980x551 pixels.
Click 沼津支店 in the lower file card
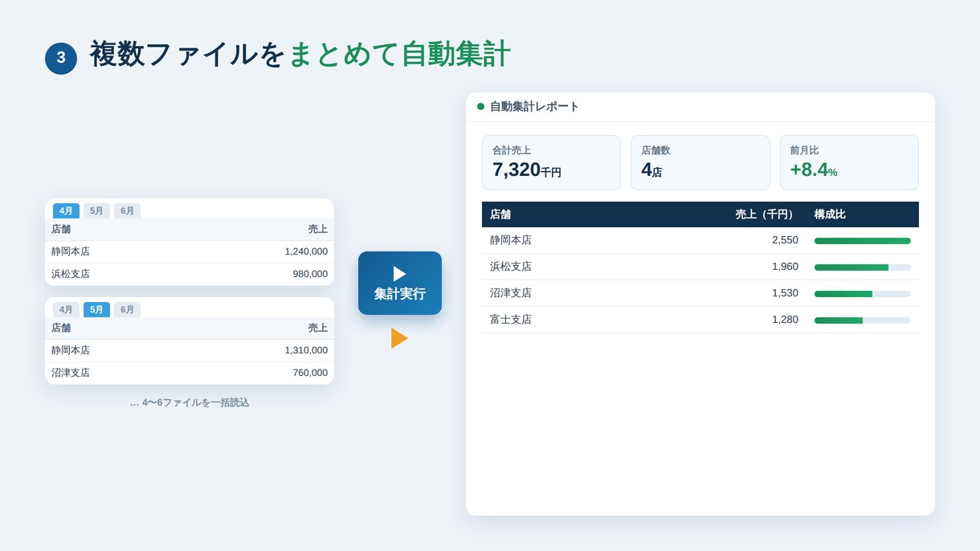tap(71, 373)
